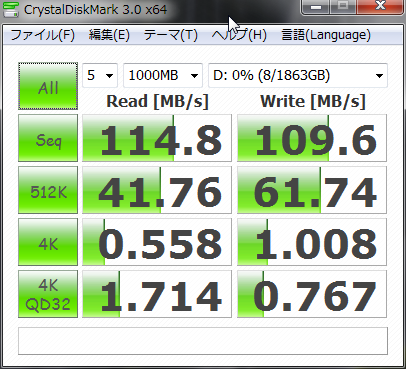
Task: Click the Seq read result 114.8
Action: (157, 138)
